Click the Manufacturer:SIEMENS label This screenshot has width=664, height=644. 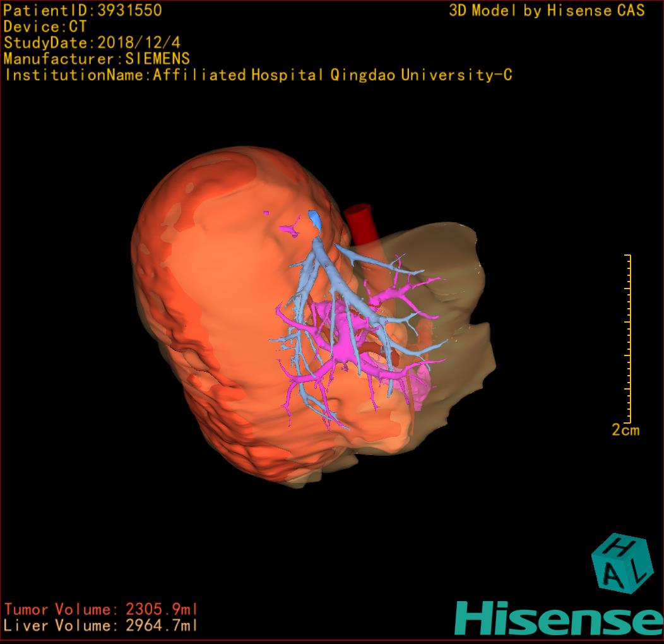[97, 59]
